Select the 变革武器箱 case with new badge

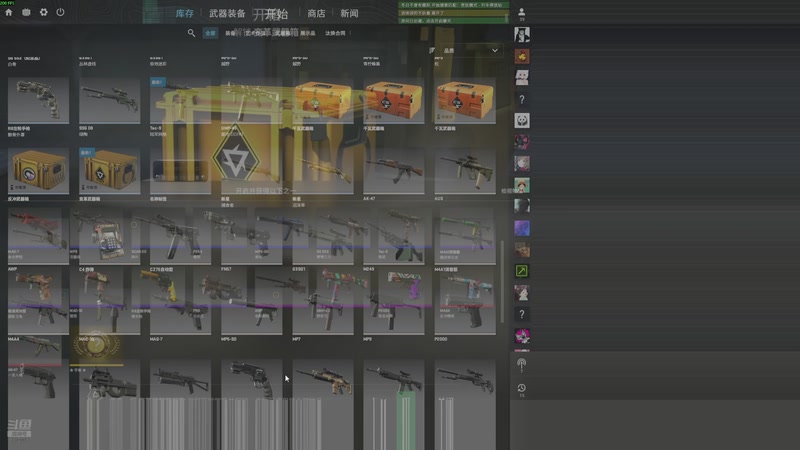[110, 171]
